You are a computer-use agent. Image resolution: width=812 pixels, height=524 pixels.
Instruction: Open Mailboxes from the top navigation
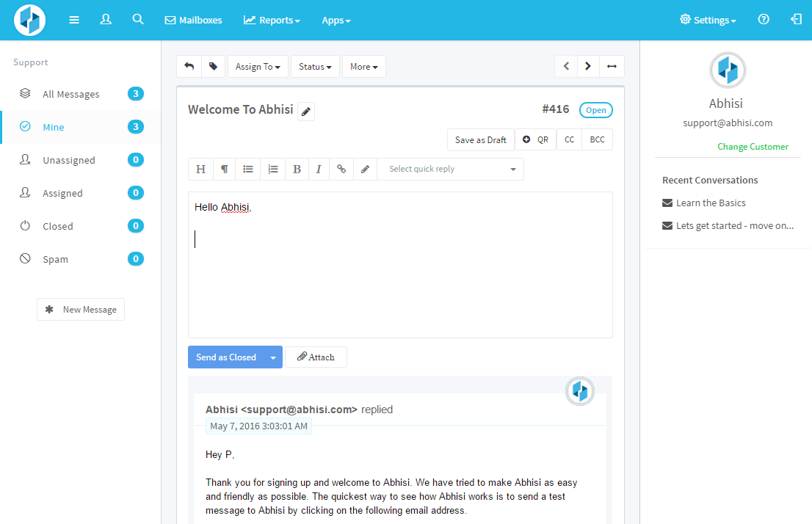pos(193,21)
